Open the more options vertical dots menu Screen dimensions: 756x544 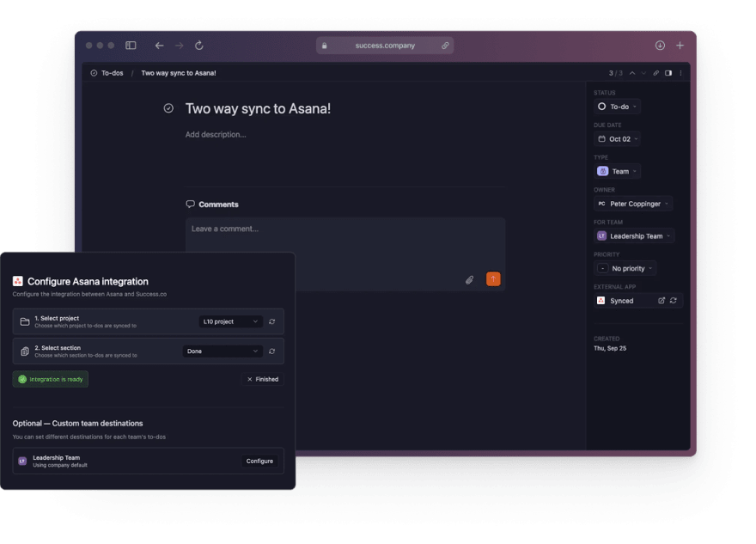[680, 73]
